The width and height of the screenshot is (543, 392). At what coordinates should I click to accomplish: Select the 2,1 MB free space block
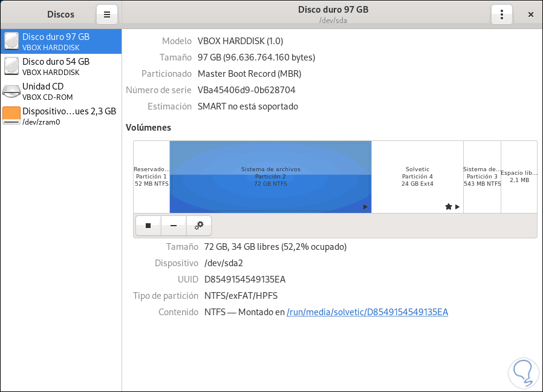click(x=519, y=176)
